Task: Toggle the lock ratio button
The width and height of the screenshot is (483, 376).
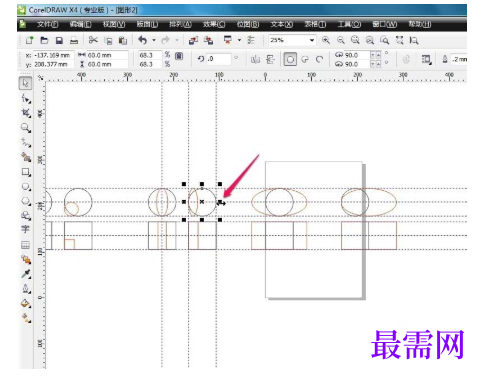Action: pyautogui.click(x=179, y=56)
